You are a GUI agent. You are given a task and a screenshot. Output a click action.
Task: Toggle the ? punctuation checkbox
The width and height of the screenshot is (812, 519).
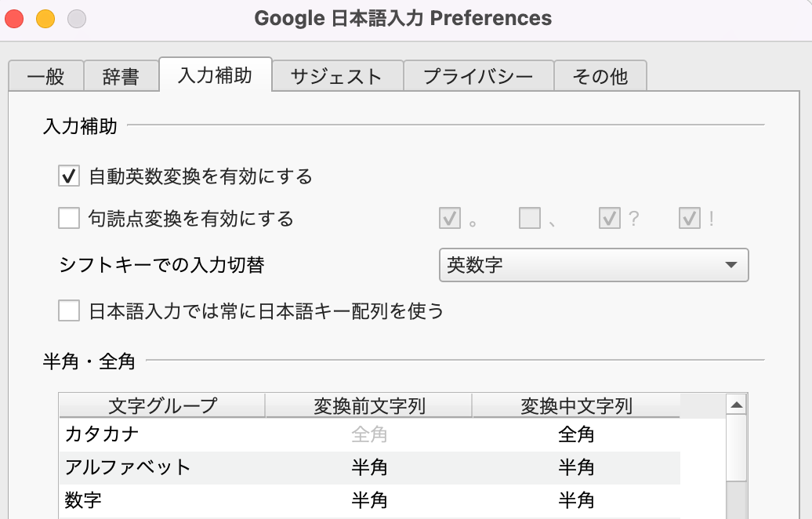[609, 218]
